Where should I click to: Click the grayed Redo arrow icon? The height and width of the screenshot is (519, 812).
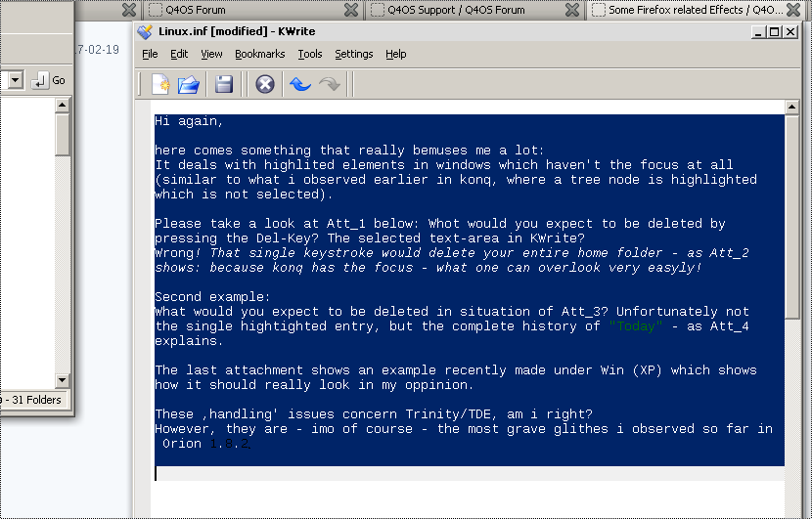pos(330,84)
